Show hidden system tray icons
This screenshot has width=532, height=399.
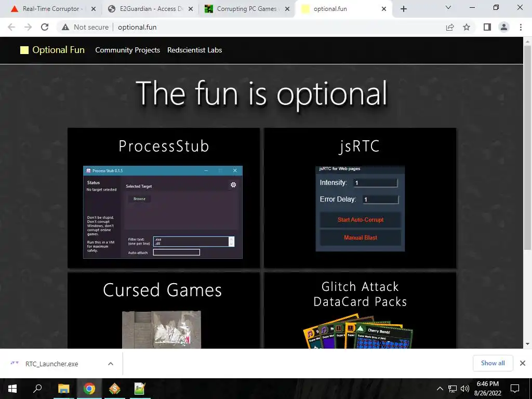(440, 389)
